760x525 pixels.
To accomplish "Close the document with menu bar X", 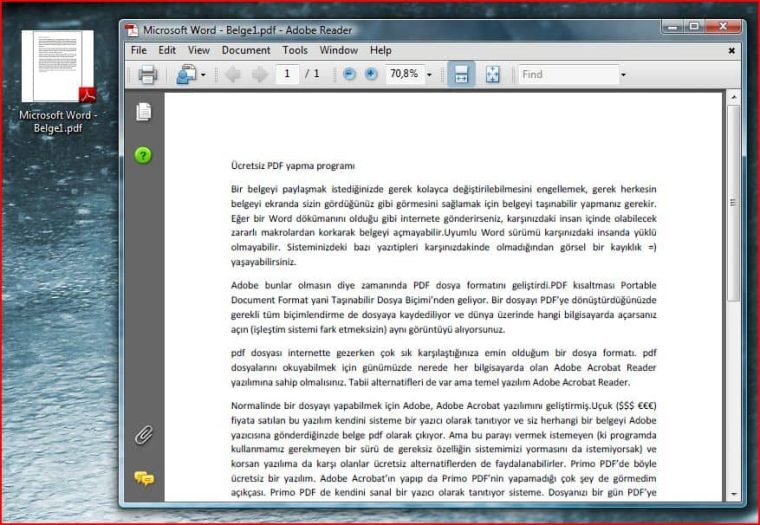I will point(731,50).
